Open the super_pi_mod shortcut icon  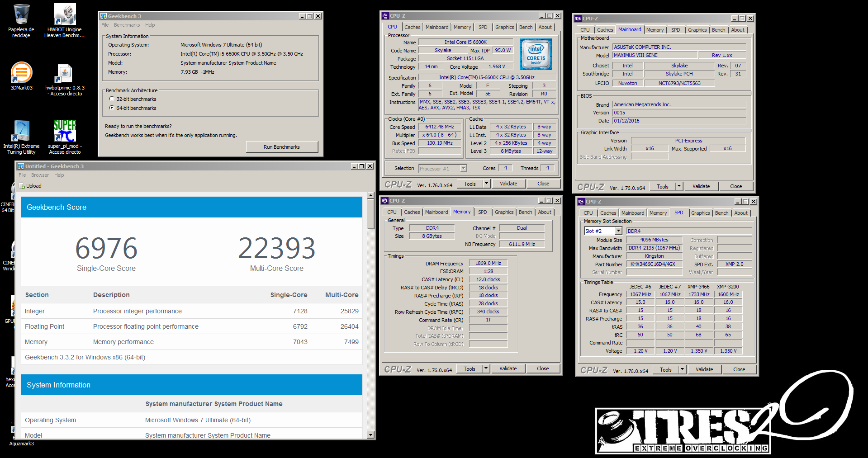(x=65, y=137)
